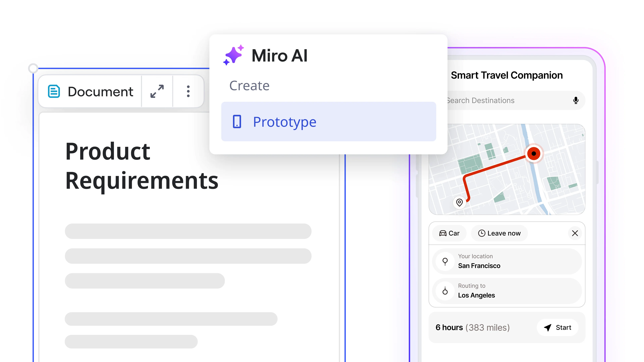Open the document's three-dot more menu

188,92
